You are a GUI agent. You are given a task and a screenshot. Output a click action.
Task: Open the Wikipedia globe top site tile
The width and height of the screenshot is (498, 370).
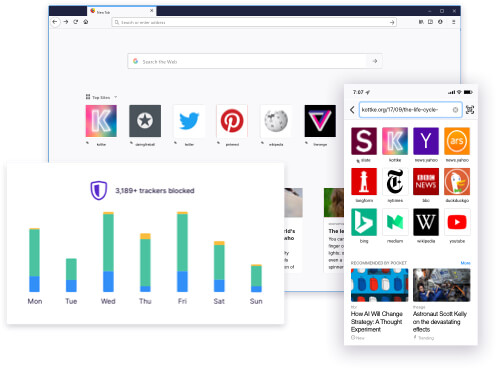[276, 121]
